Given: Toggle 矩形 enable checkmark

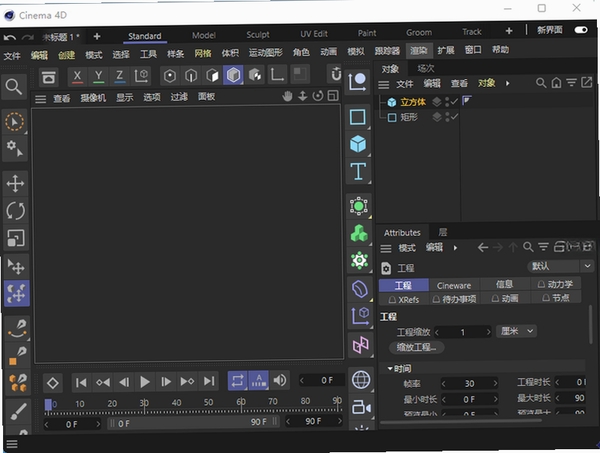Looking at the screenshot, I should [454, 117].
